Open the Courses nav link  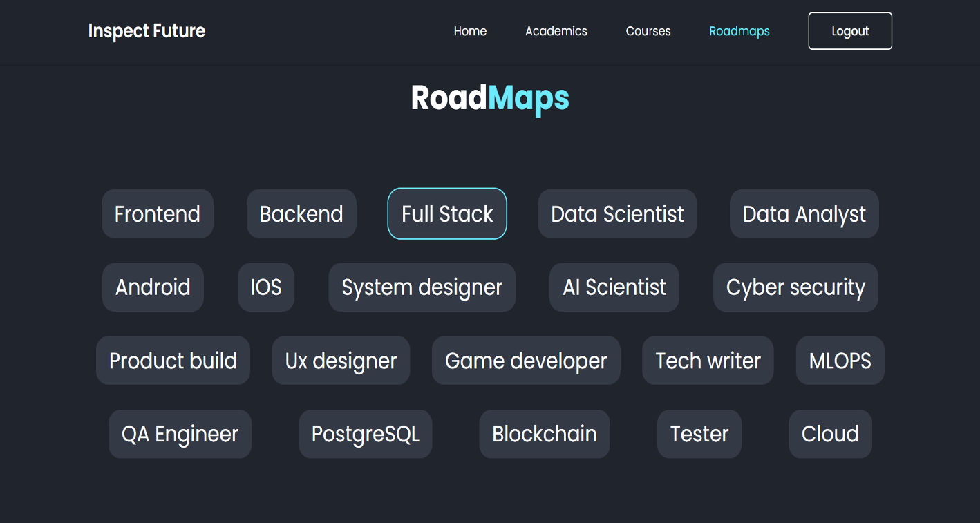pyautogui.click(x=648, y=31)
